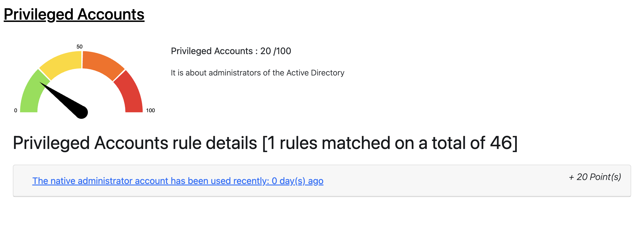Open the native administrator account rule link
Viewport: 644px width, 229px height.
tap(177, 181)
